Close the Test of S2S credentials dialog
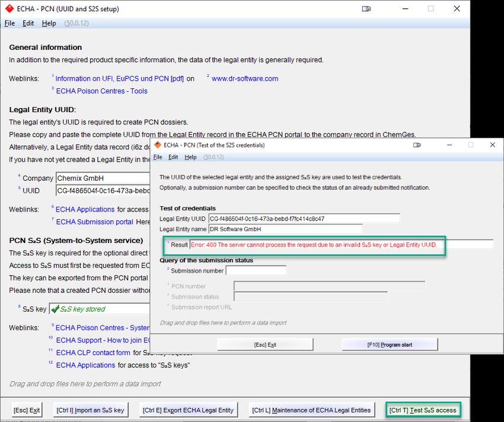 click(x=492, y=145)
